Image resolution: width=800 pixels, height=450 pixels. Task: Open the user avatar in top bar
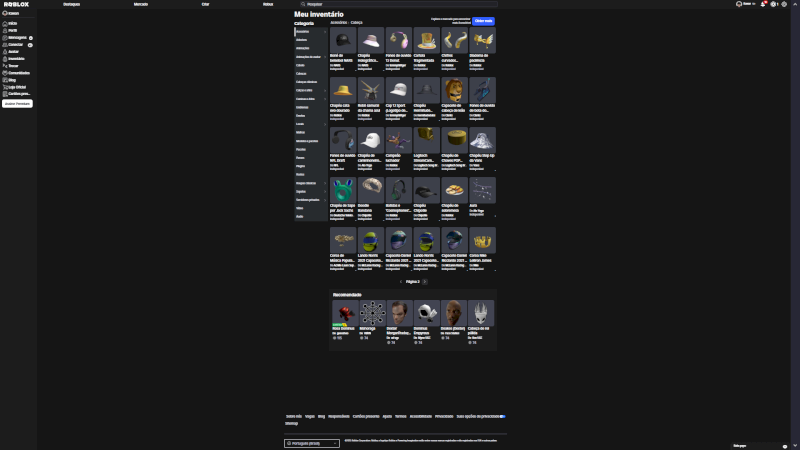coord(739,4)
